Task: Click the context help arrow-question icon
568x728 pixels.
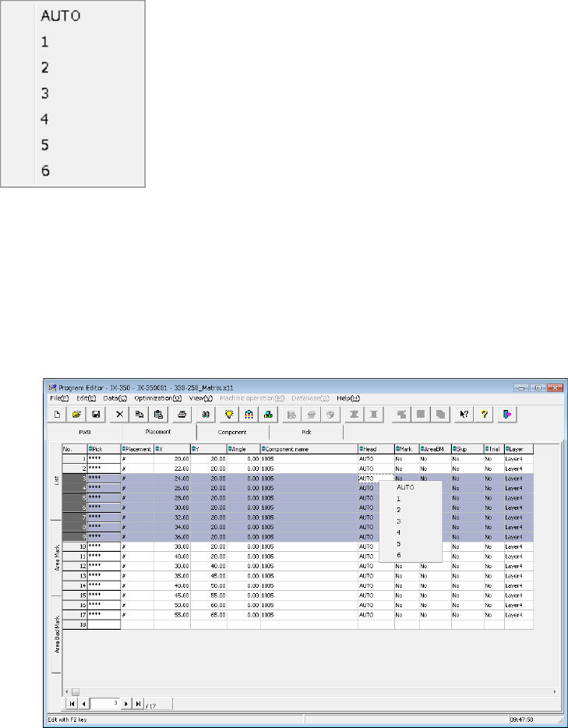Action: (464, 415)
